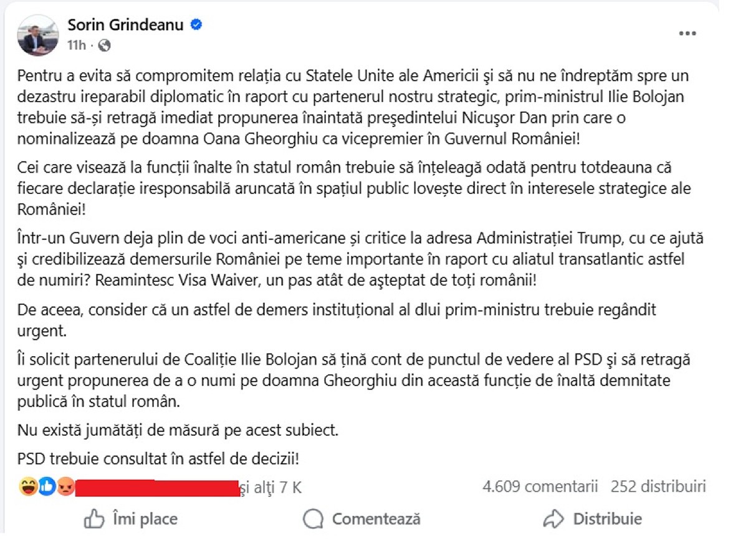Click the blue verified badge icon
This screenshot has width=748, height=560.
(196, 25)
